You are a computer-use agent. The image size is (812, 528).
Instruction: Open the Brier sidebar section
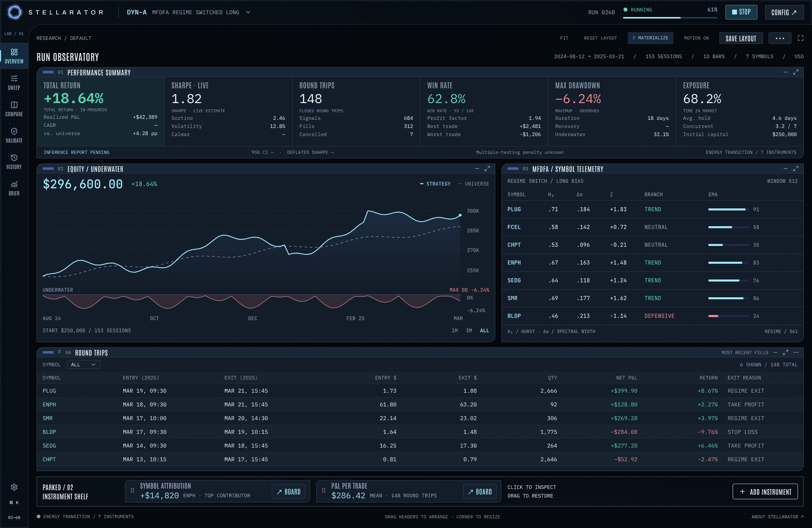click(x=14, y=188)
